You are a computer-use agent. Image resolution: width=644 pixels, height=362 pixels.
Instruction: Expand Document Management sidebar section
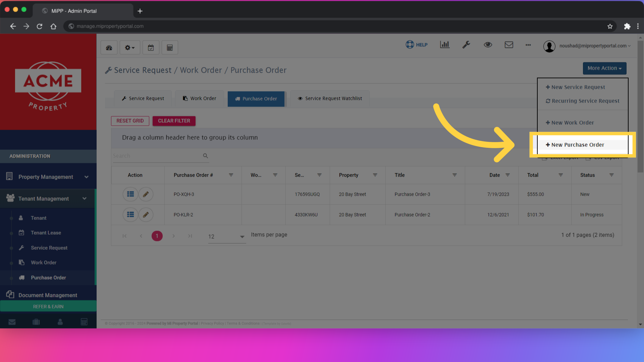click(48, 295)
